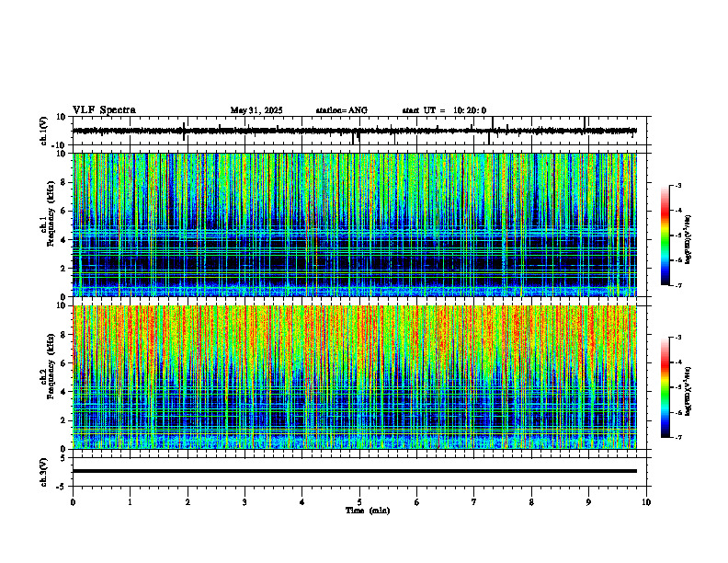
Task: Click the ch.2 spectrogram color scale bar
Action: [x=665, y=387]
